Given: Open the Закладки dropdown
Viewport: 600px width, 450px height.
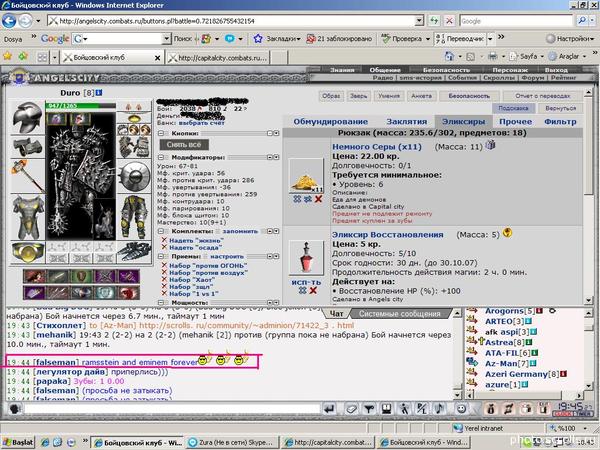Looking at the screenshot, I should click(x=298, y=39).
